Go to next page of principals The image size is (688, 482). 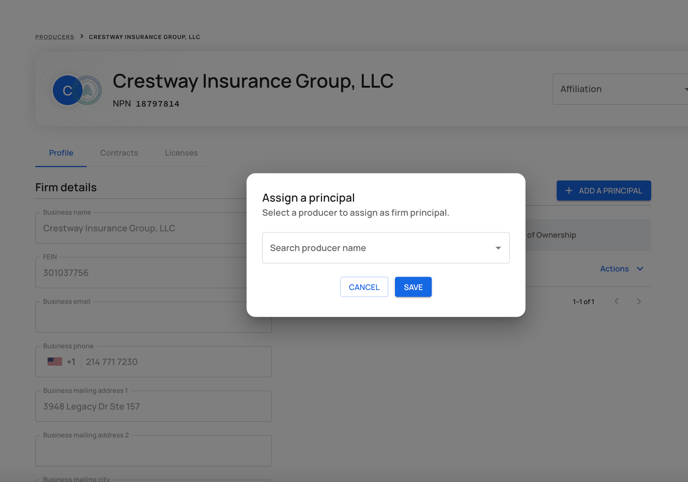(x=639, y=301)
